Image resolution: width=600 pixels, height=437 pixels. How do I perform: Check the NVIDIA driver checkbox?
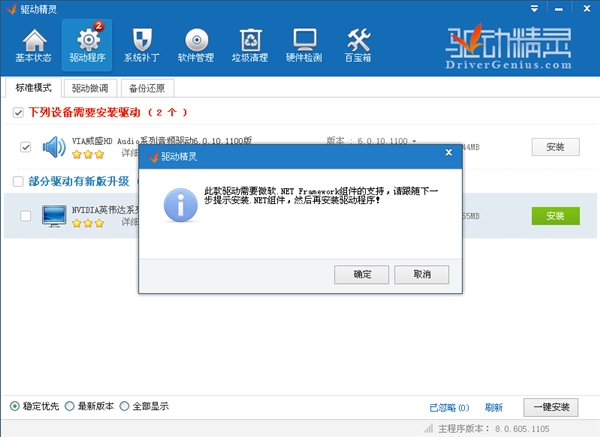pos(26,216)
